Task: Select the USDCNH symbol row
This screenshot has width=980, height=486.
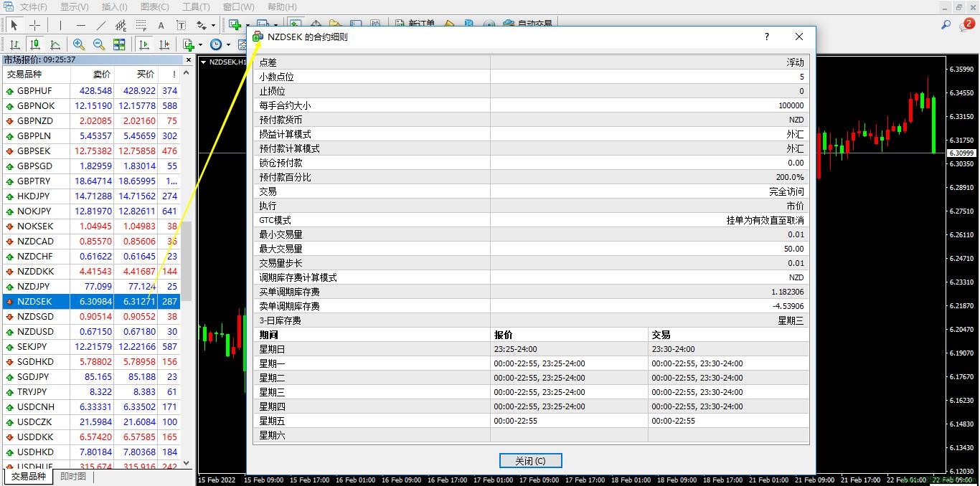Action: [x=91, y=407]
